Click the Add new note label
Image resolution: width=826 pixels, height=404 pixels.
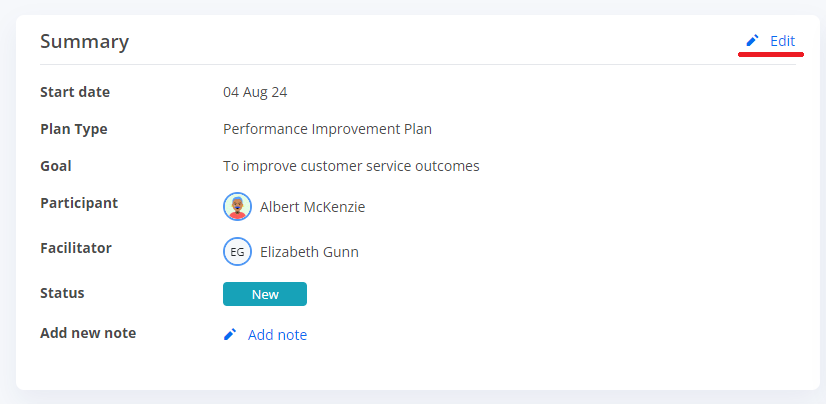point(88,333)
